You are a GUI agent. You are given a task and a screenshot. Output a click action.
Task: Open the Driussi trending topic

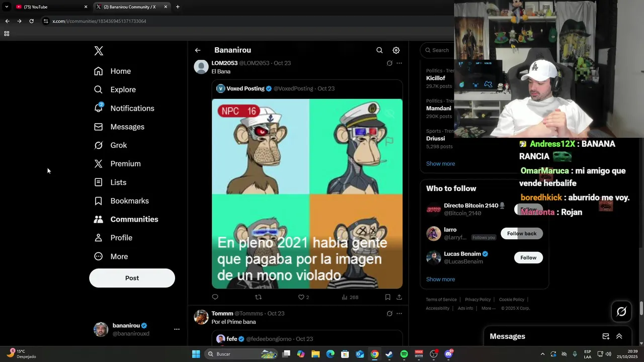(436, 139)
